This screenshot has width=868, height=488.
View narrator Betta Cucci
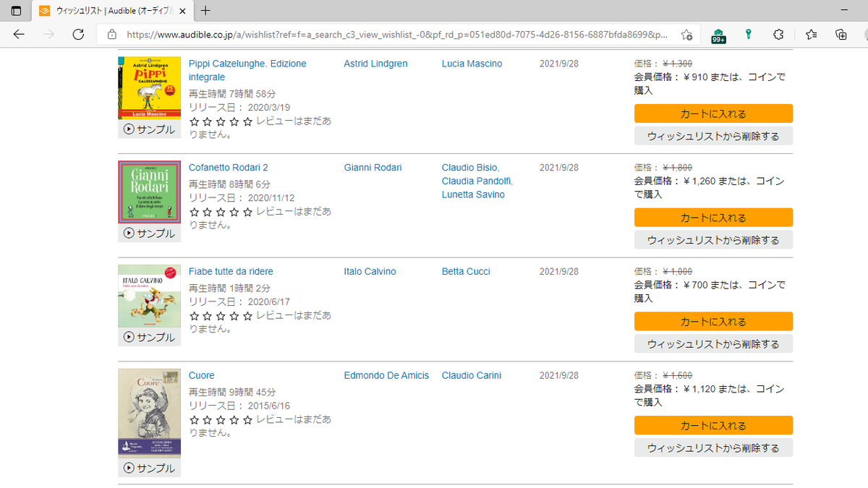tap(466, 272)
